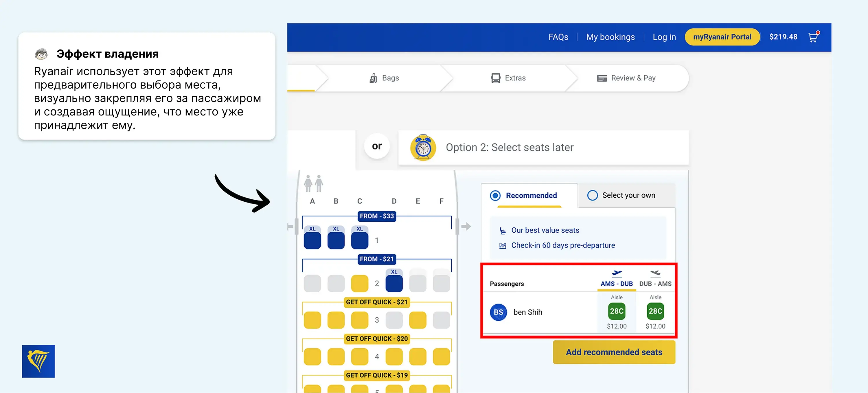868x393 pixels.
Task: Open the My bookings link
Action: pyautogui.click(x=610, y=37)
